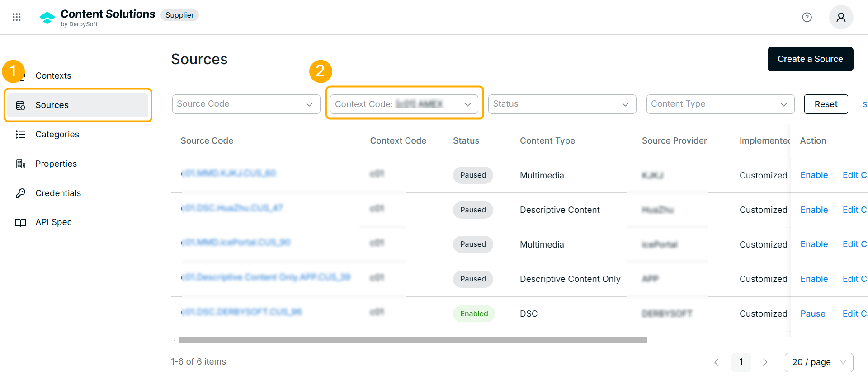The height and width of the screenshot is (379, 868).
Task: Click Paused badge in IcePortal row
Action: [473, 244]
